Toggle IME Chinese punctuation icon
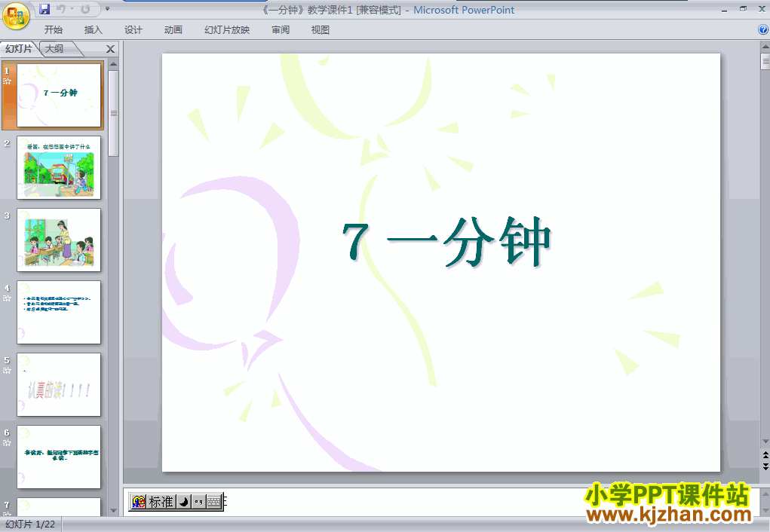770x532 pixels. coord(198,502)
